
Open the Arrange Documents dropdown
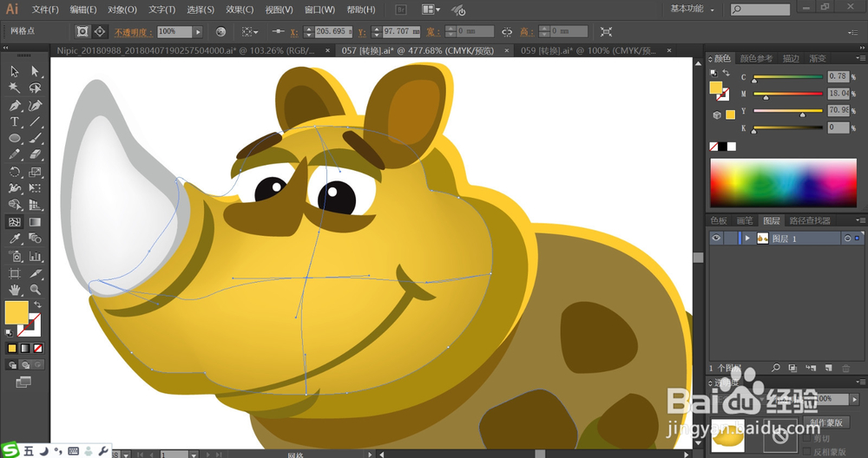[x=431, y=10]
